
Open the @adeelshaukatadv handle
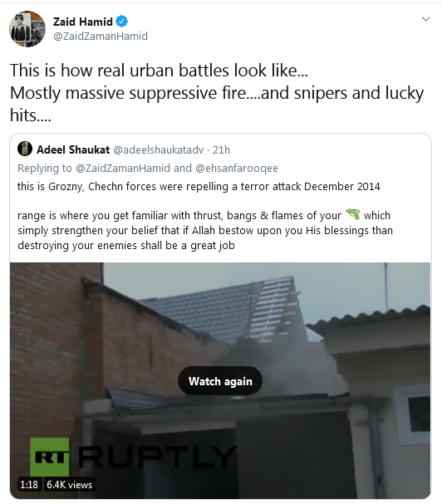click(159, 149)
